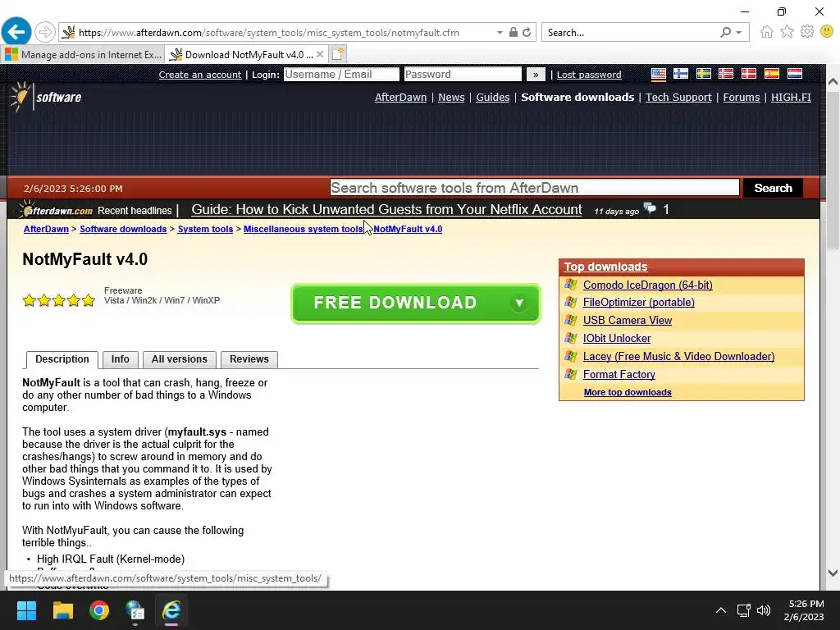Open the Tools gear icon
Screen dimensions: 840x630
(x=807, y=32)
